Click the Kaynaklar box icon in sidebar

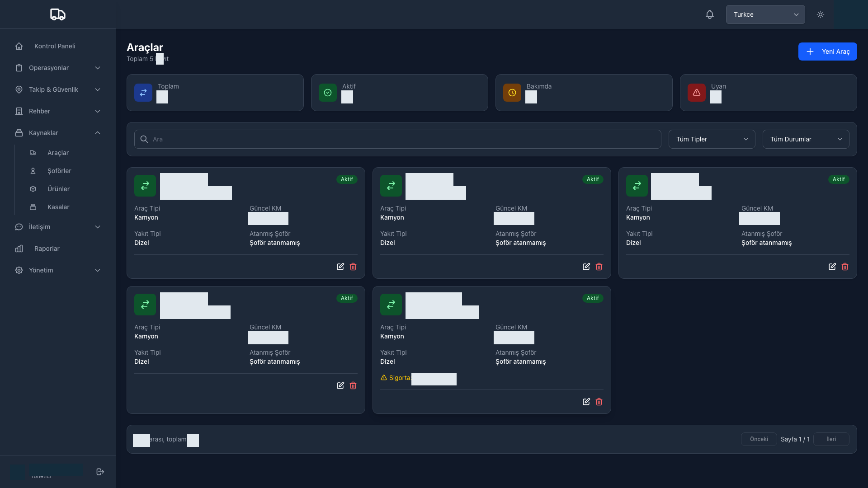click(19, 133)
